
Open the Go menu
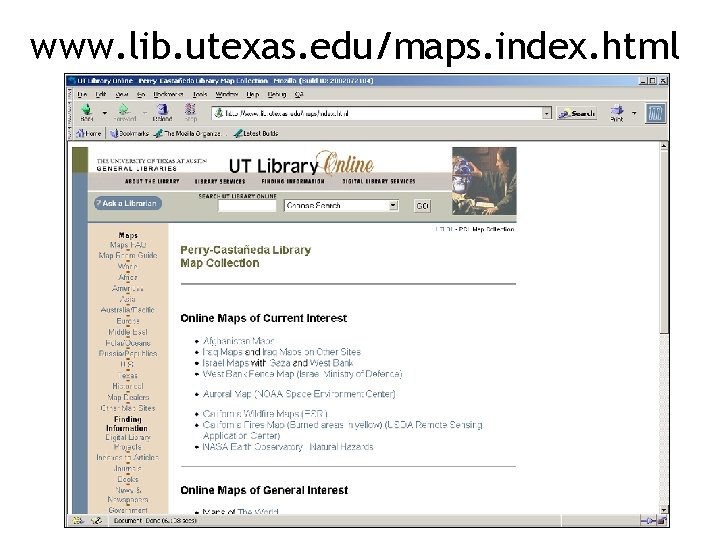(x=141, y=94)
